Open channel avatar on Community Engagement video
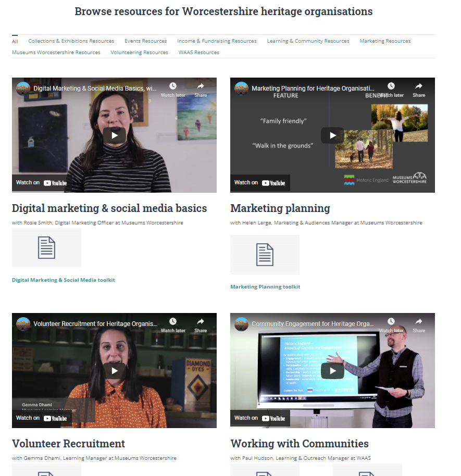 tap(241, 324)
